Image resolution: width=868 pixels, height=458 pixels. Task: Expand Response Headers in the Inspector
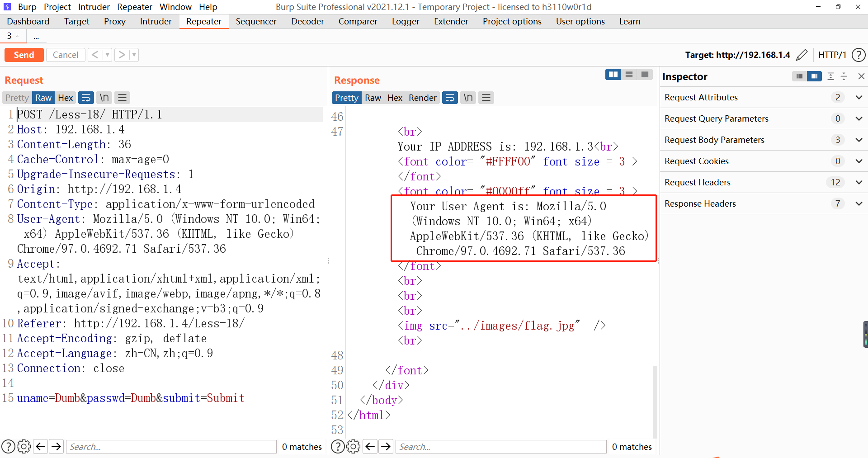[859, 203]
